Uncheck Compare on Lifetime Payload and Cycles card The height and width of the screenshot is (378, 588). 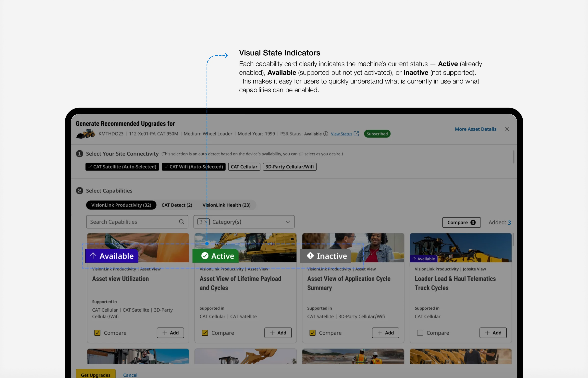205,333
